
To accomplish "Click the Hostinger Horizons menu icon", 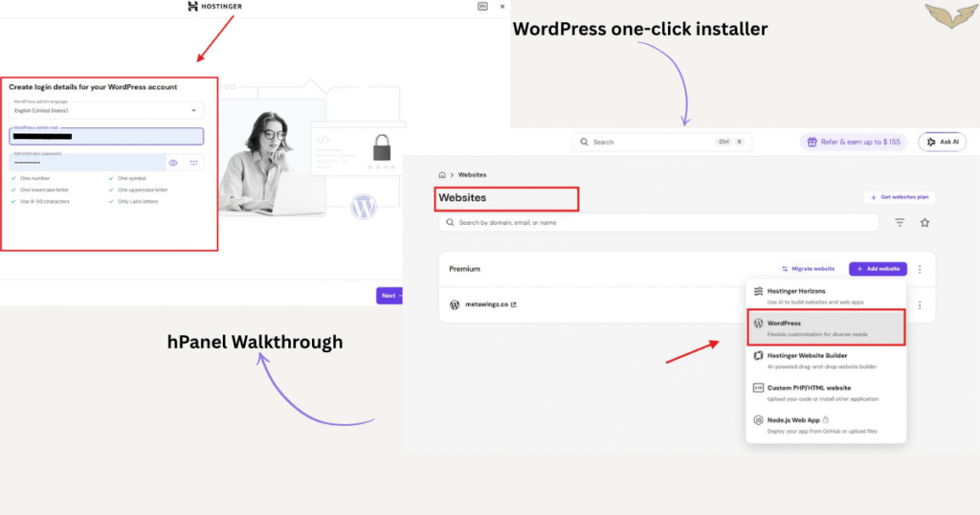I will (x=758, y=291).
